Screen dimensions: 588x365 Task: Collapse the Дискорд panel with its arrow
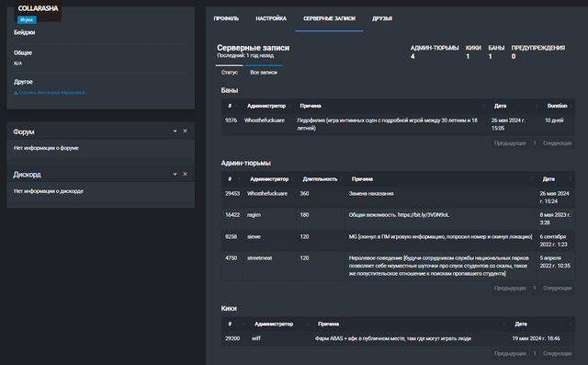[175, 175]
